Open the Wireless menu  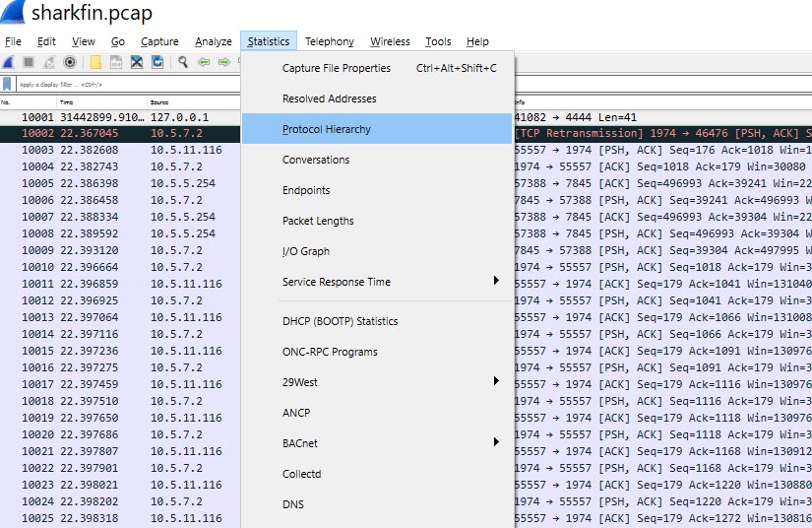coord(390,41)
